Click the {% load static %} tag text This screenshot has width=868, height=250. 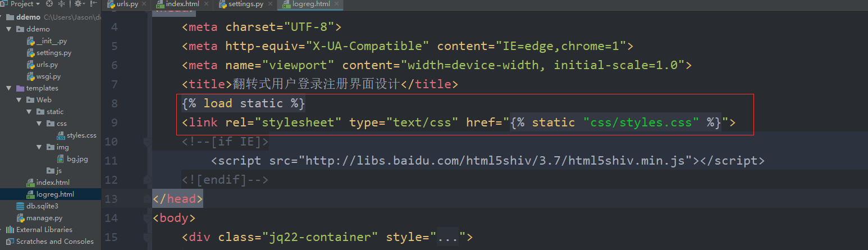click(243, 103)
